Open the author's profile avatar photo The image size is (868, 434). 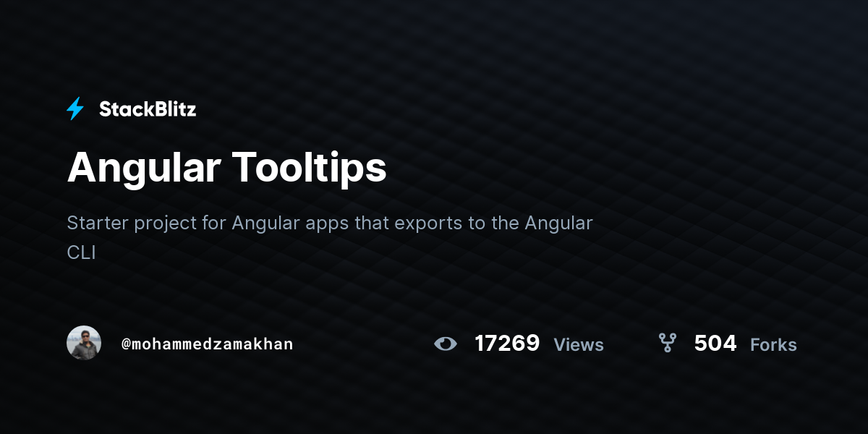[84, 343]
